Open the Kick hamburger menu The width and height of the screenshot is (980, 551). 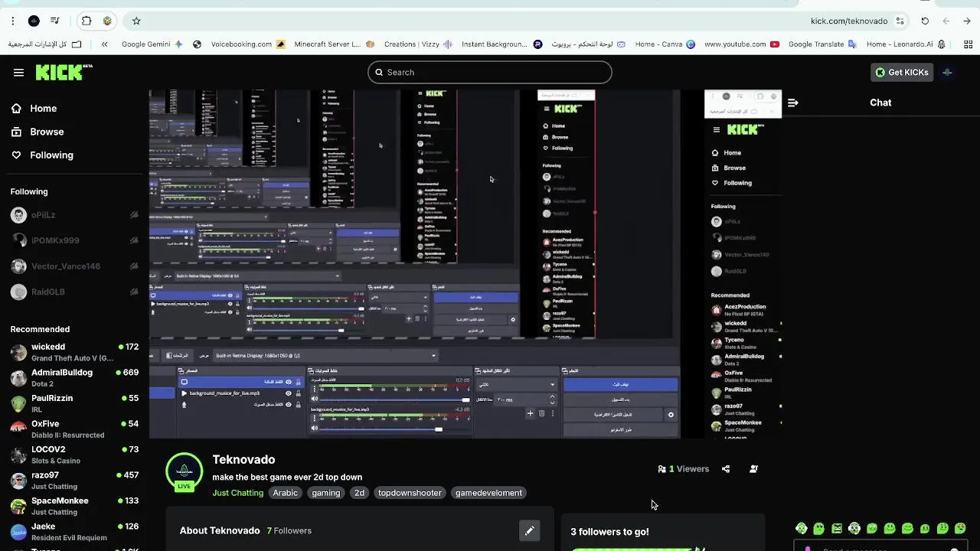pos(18,73)
